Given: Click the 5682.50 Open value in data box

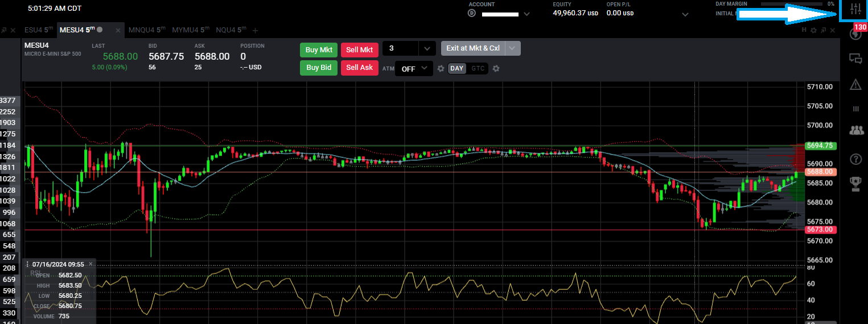Looking at the screenshot, I should [69, 275].
